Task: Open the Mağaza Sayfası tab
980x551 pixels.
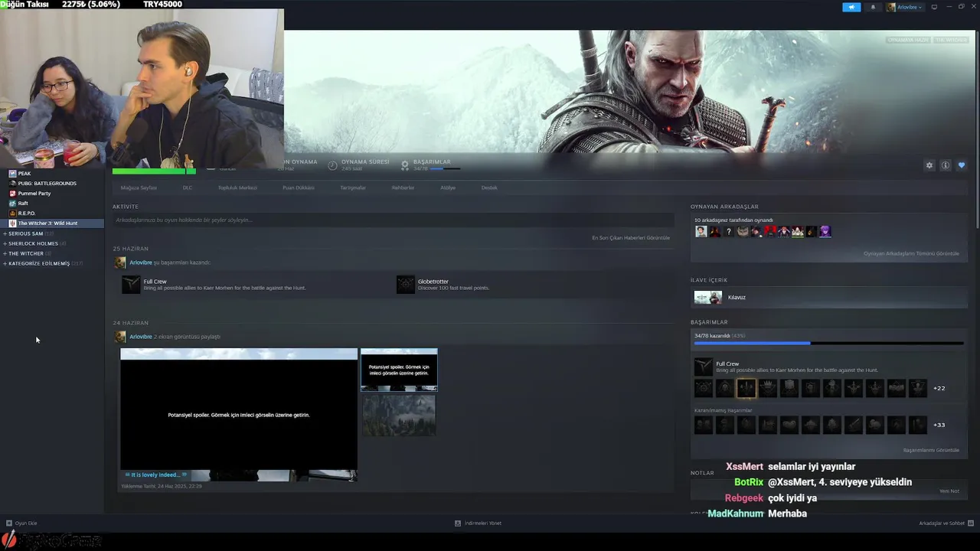Action: 139,187
